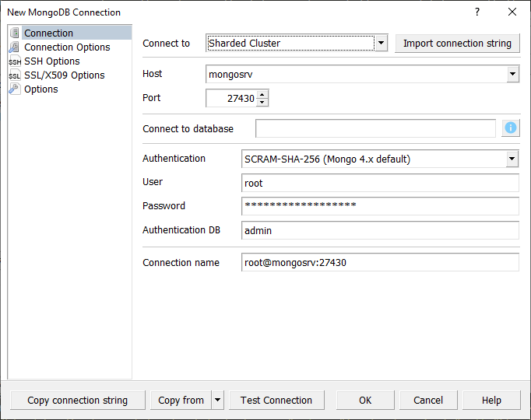
Task: Click into the Connect to database field
Action: pyautogui.click(x=375, y=128)
